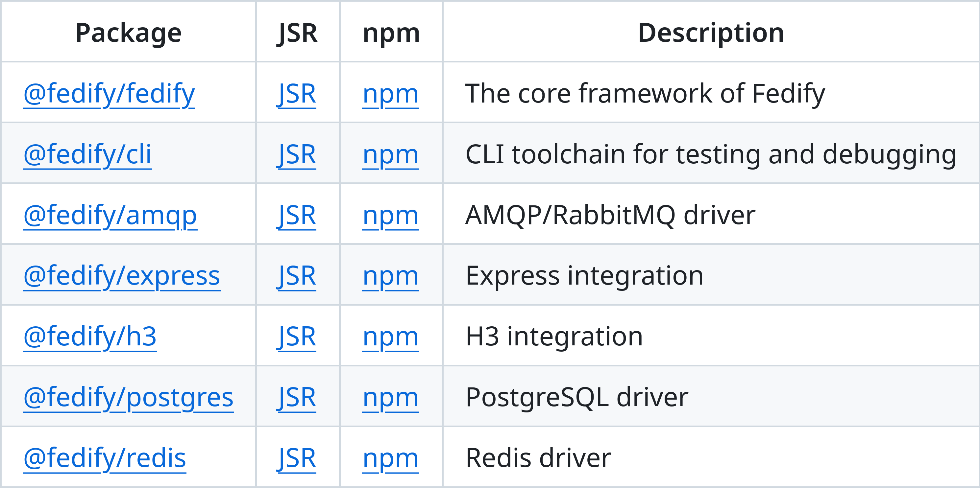Open the @fedify/postgres package link

tap(128, 397)
